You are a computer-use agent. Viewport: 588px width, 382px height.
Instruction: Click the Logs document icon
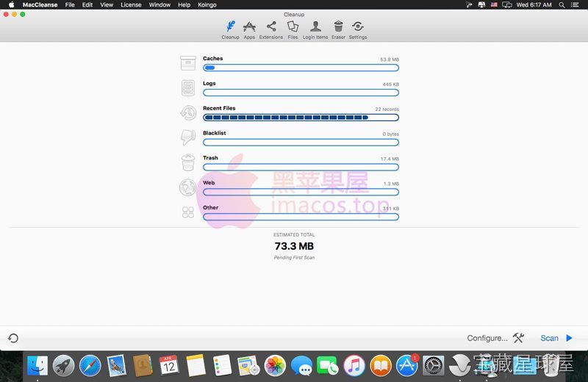(x=188, y=87)
